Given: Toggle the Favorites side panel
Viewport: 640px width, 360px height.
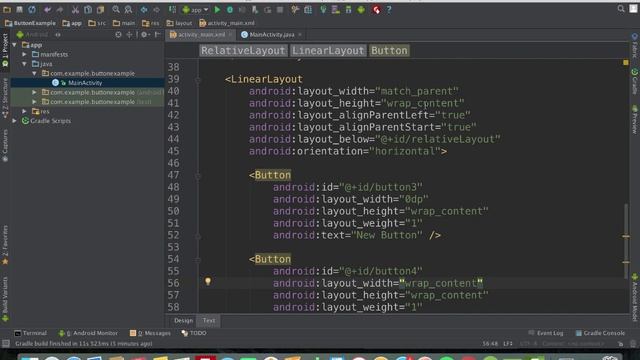Looking at the screenshot, I should pyautogui.click(x=5, y=245).
